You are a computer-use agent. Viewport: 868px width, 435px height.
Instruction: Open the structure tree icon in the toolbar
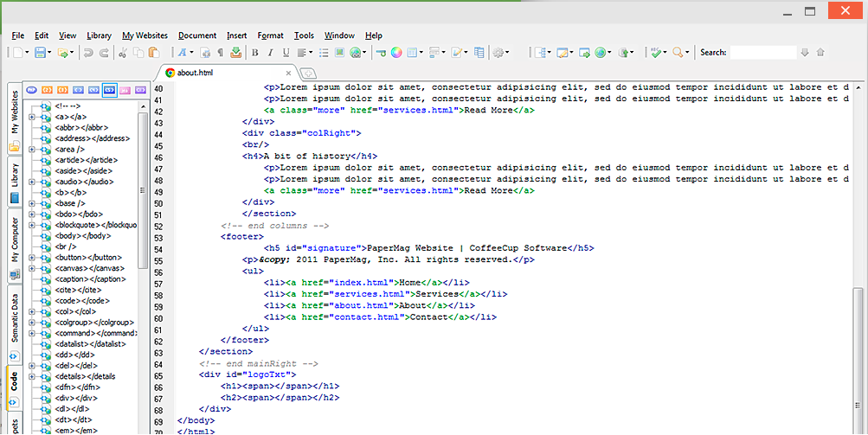[x=540, y=53]
